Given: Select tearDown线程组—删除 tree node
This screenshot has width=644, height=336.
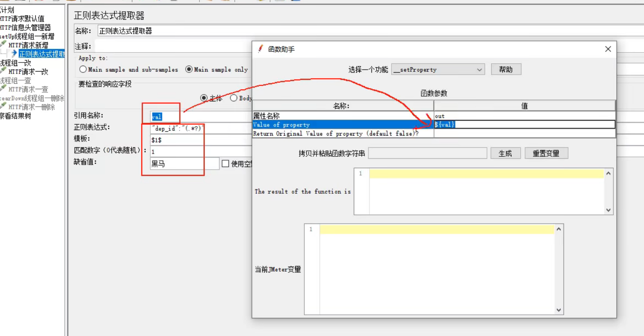Looking at the screenshot, I should (x=32, y=98).
